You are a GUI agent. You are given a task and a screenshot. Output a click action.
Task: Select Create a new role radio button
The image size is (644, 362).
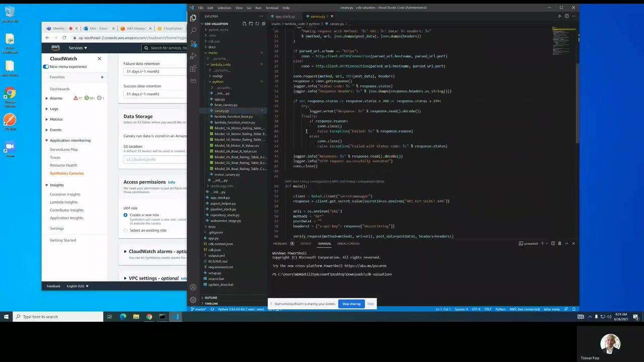click(125, 215)
